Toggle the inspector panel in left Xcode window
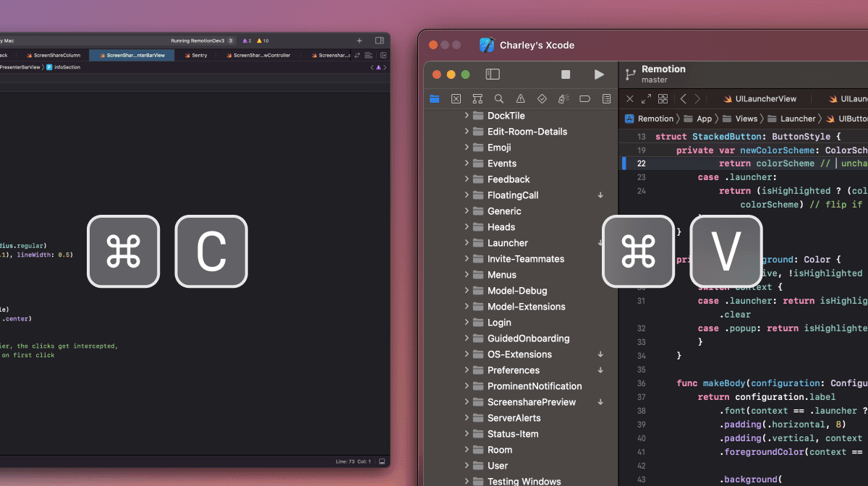The image size is (868, 486). [379, 40]
